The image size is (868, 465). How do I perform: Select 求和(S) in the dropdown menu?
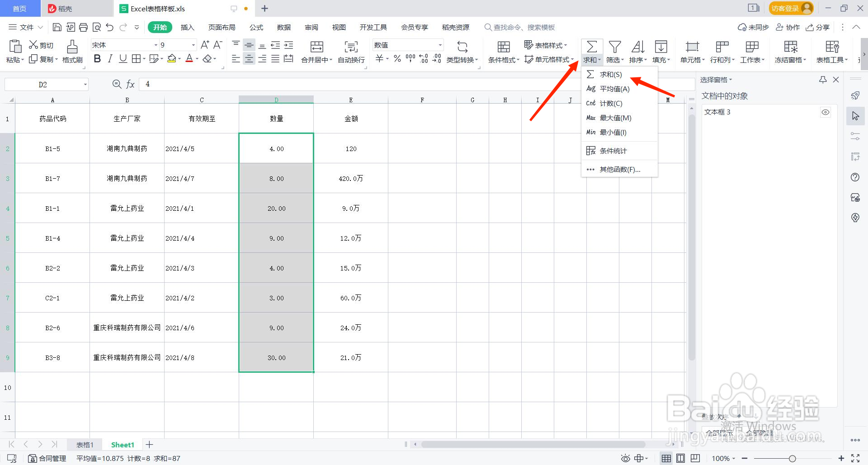(x=619, y=74)
